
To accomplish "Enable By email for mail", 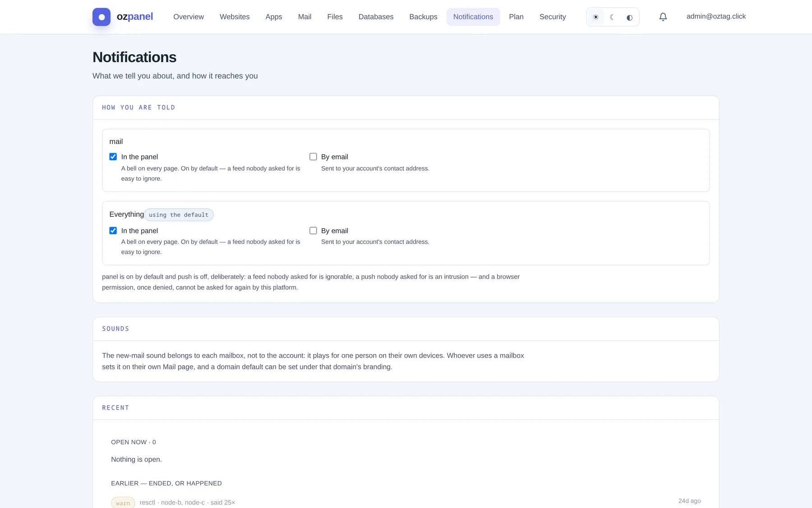I will (313, 157).
